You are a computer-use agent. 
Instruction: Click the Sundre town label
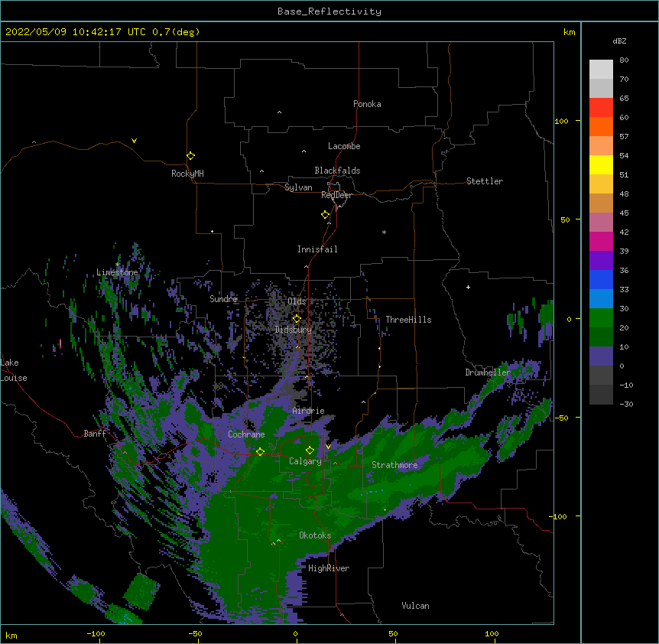coord(223,299)
